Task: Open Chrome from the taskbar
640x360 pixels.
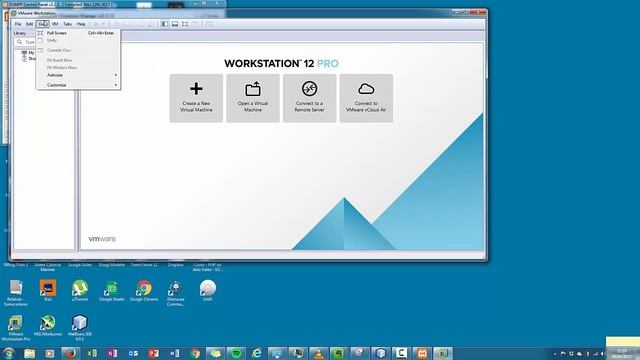Action: click(195, 353)
